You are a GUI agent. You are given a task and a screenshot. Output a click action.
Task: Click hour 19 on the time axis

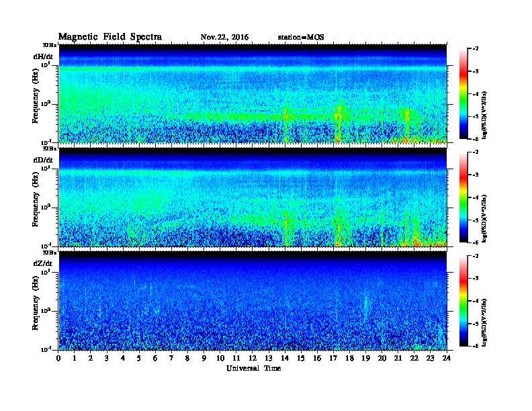365,359
